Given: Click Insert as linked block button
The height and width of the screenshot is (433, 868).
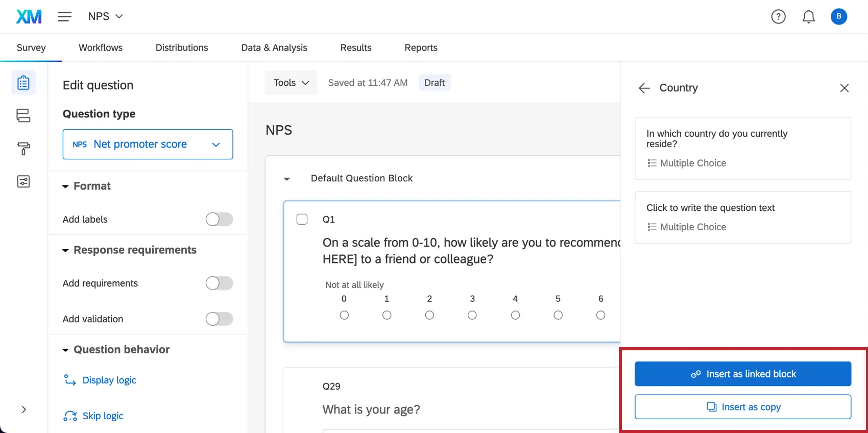Looking at the screenshot, I should [x=742, y=374].
